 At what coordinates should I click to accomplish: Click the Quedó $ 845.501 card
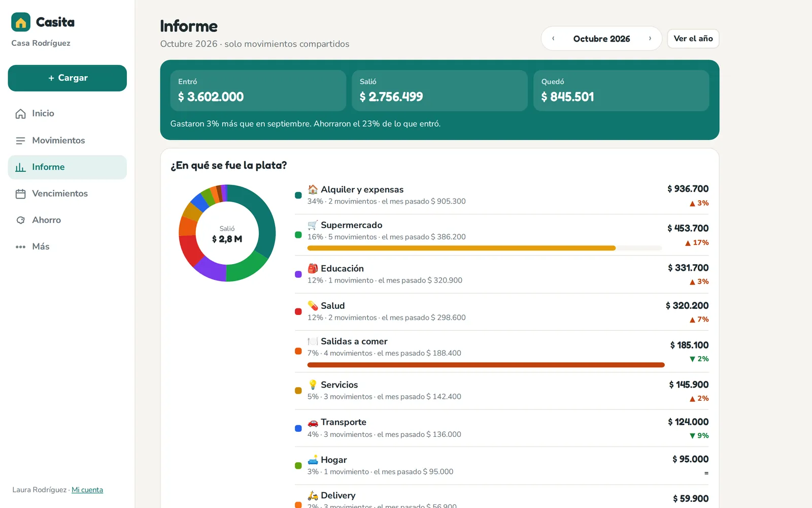click(x=621, y=90)
